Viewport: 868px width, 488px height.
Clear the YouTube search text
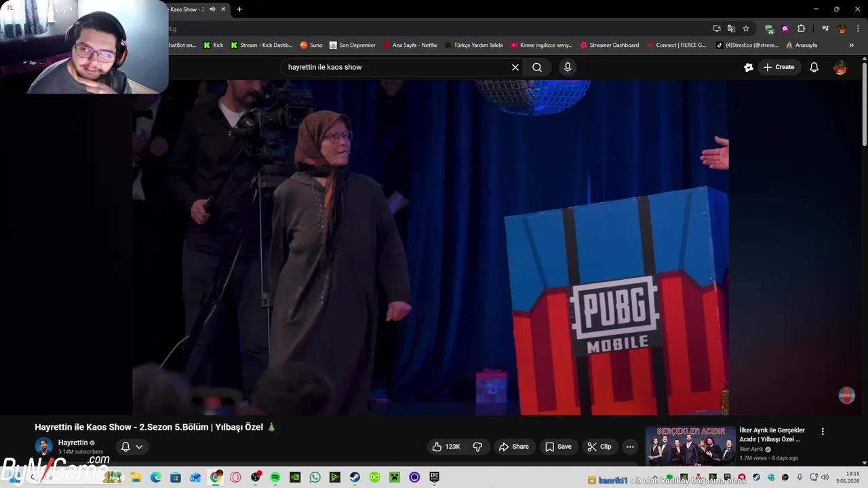point(515,67)
